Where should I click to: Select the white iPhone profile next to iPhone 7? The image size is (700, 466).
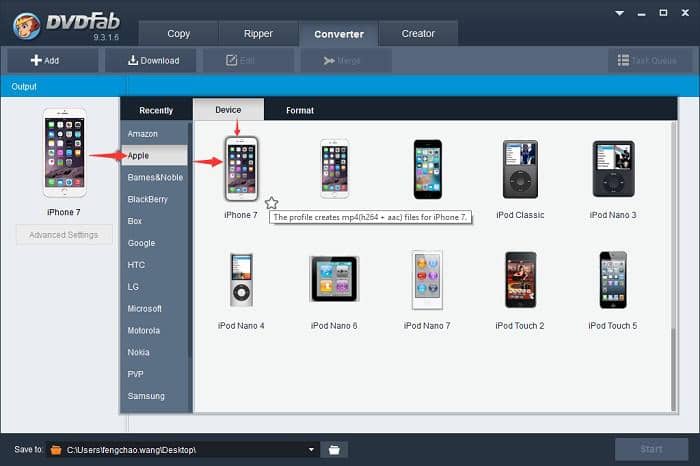[334, 169]
